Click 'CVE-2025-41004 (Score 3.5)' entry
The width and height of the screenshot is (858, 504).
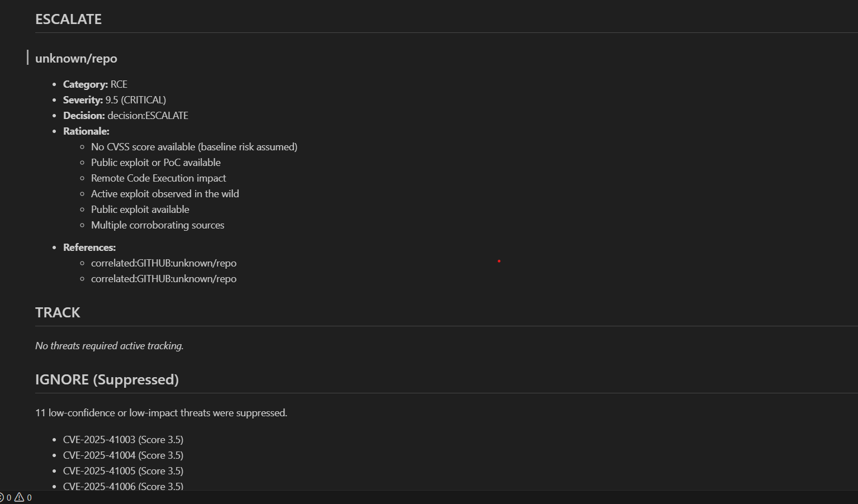pos(123,455)
